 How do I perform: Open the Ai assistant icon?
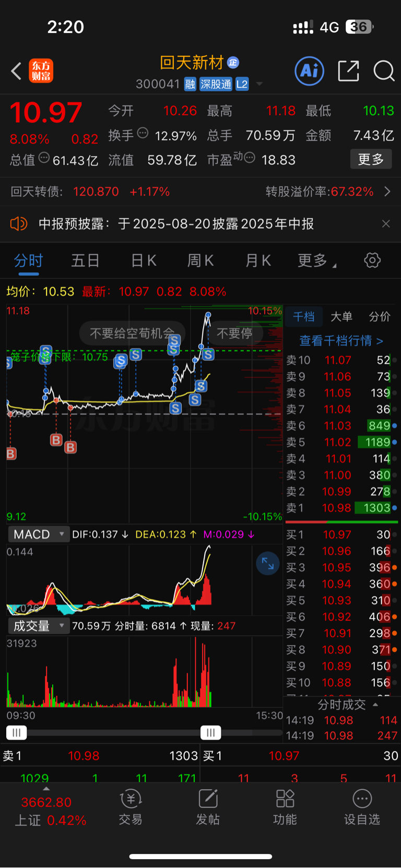[310, 71]
